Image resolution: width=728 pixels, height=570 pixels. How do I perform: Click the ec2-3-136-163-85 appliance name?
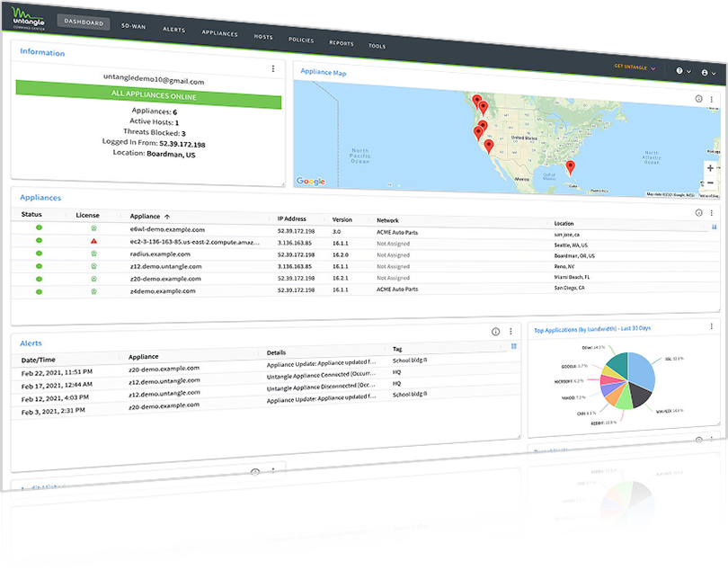[x=194, y=242]
